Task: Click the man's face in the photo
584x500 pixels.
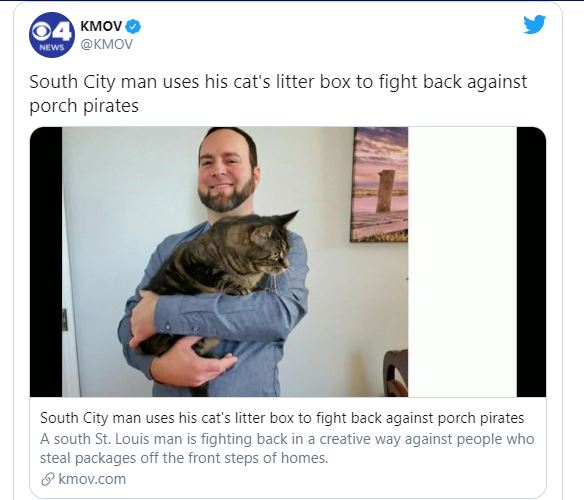Action: pos(225,170)
